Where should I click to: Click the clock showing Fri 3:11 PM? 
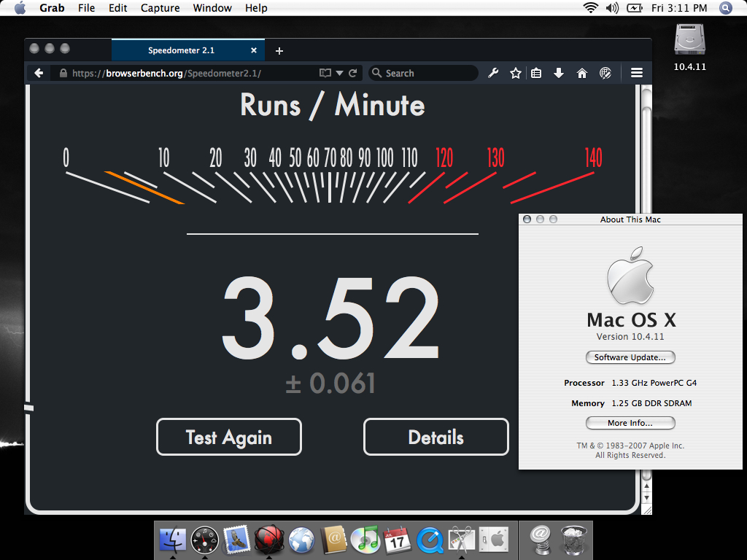pos(679,7)
